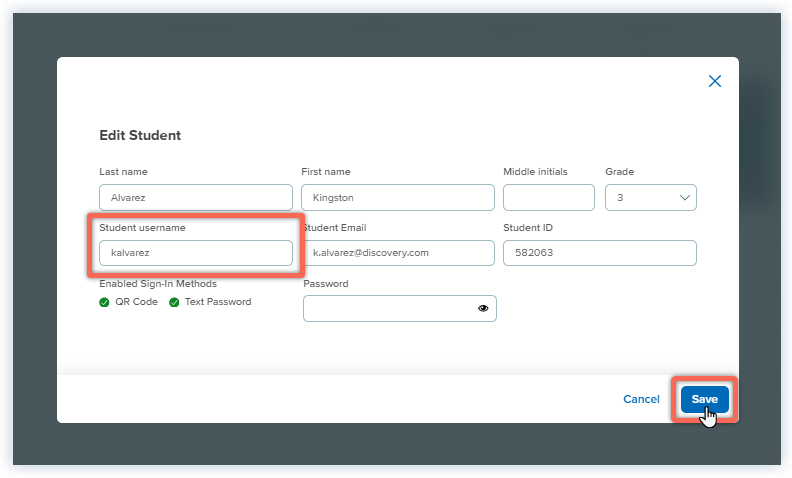
Task: Click the blue Save button
Action: tap(704, 399)
